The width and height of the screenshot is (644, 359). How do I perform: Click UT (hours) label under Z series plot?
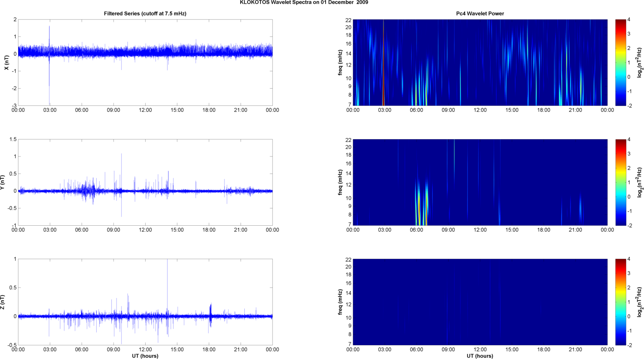pyautogui.click(x=145, y=356)
